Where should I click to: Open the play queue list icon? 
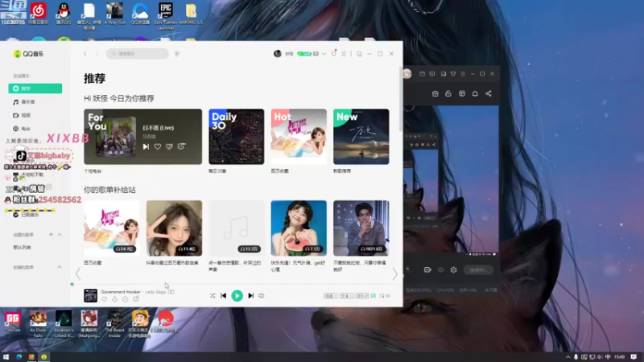click(385, 295)
